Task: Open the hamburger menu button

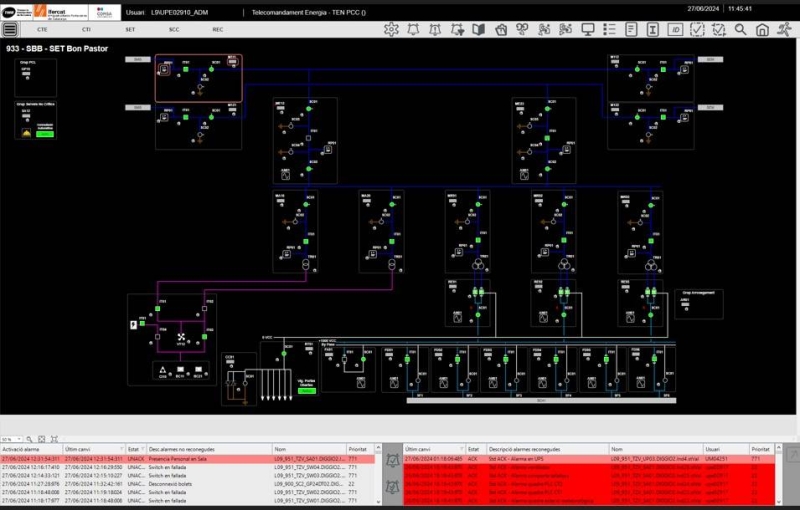Action: click(x=10, y=30)
